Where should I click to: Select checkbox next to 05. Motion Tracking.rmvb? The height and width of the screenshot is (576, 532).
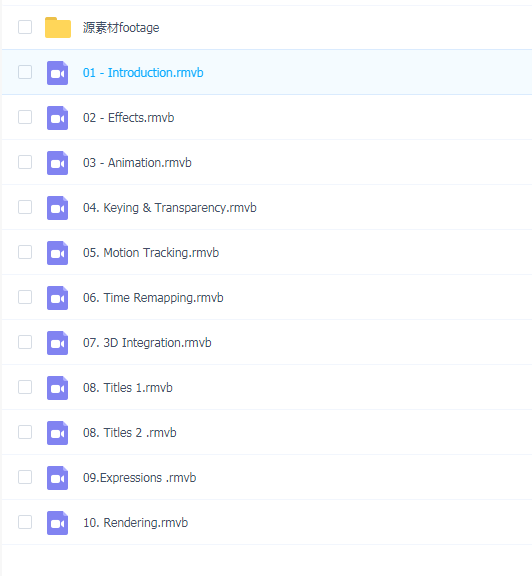pos(25,252)
